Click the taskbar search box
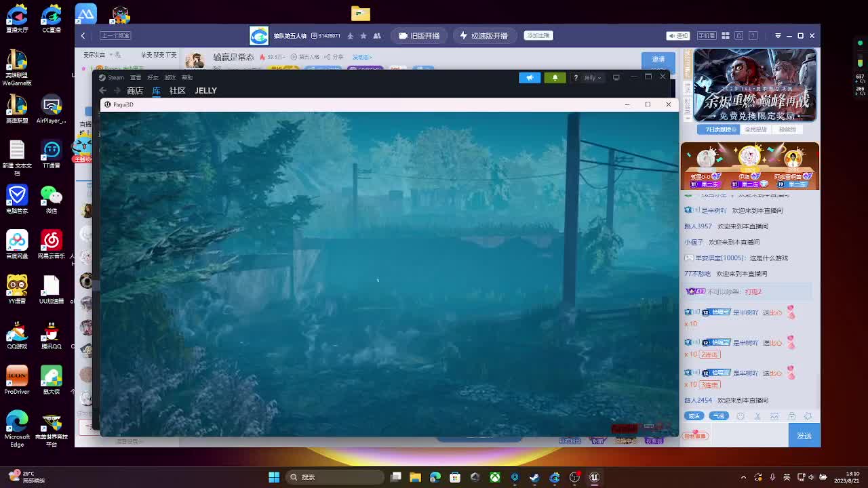This screenshot has height=488, width=868. pos(335,477)
